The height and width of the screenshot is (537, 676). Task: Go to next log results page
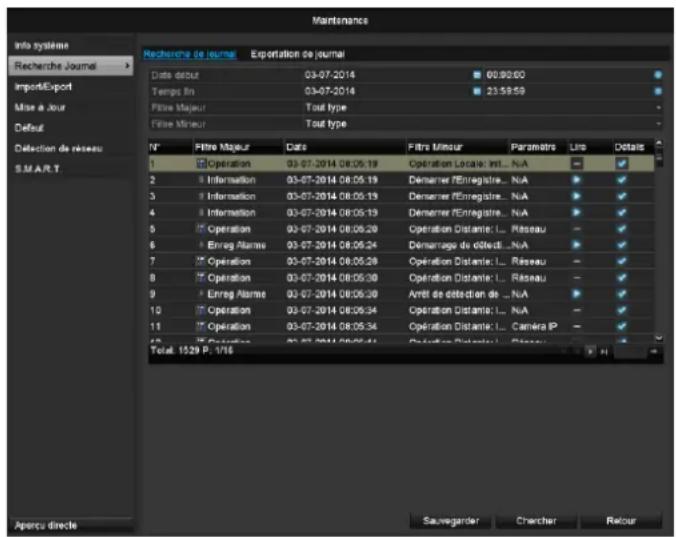(590, 352)
